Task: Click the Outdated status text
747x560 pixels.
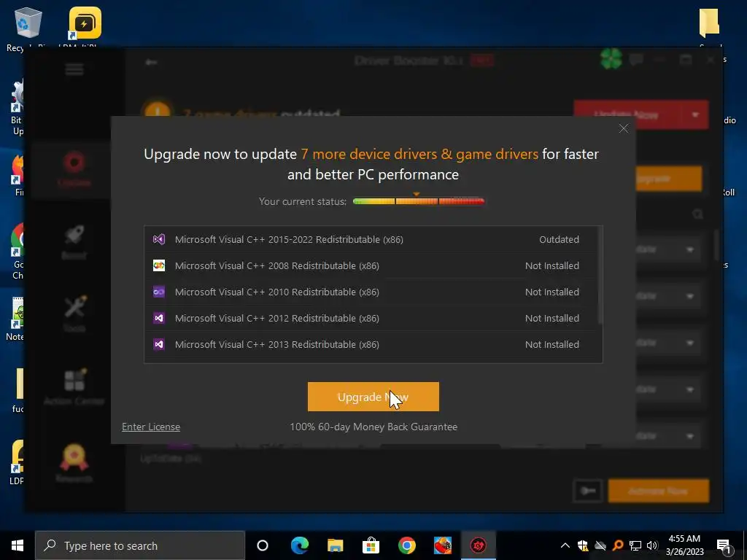Action: 559,239
